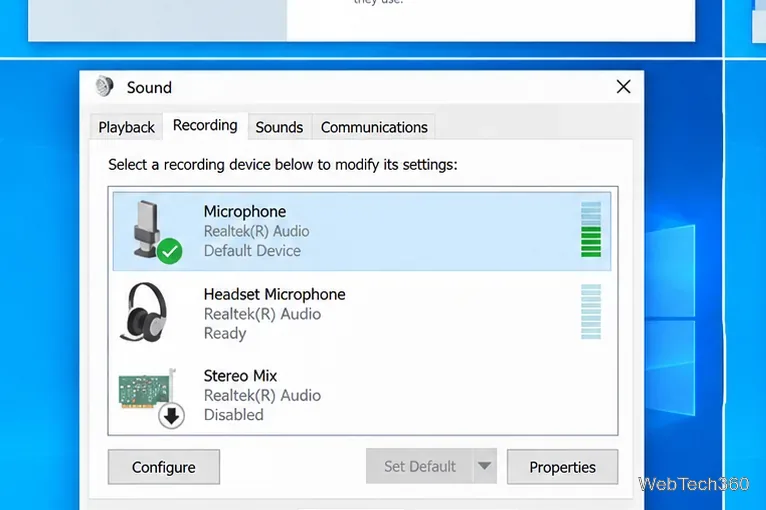The height and width of the screenshot is (510, 766).
Task: Open the Communications tab
Action: click(374, 128)
